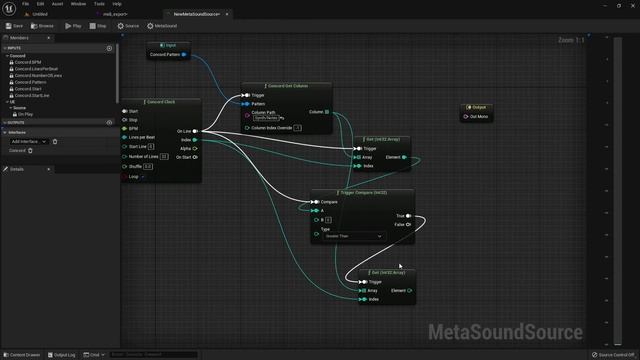This screenshot has width=640, height=360.
Task: Open Source settings in the toolbar
Action: click(128, 26)
